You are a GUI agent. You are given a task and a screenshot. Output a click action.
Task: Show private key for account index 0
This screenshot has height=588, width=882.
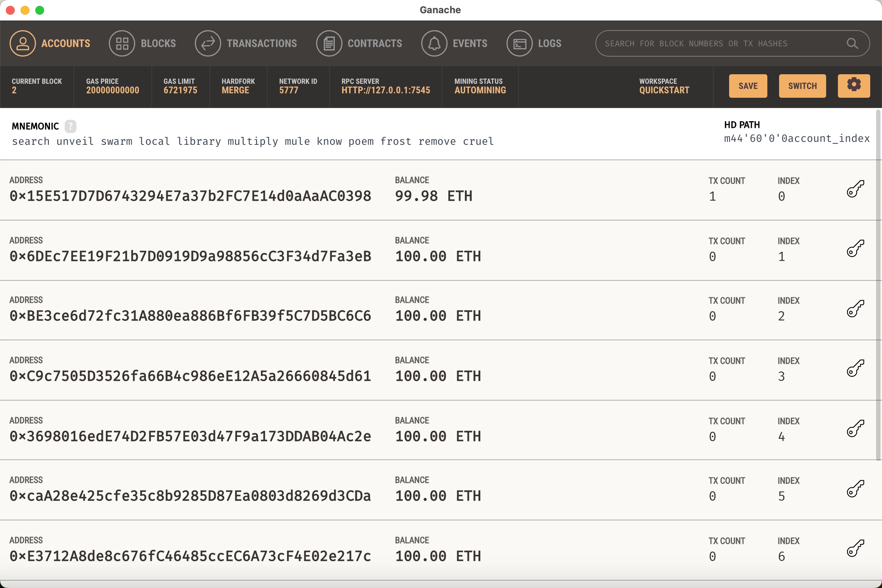[x=856, y=189]
